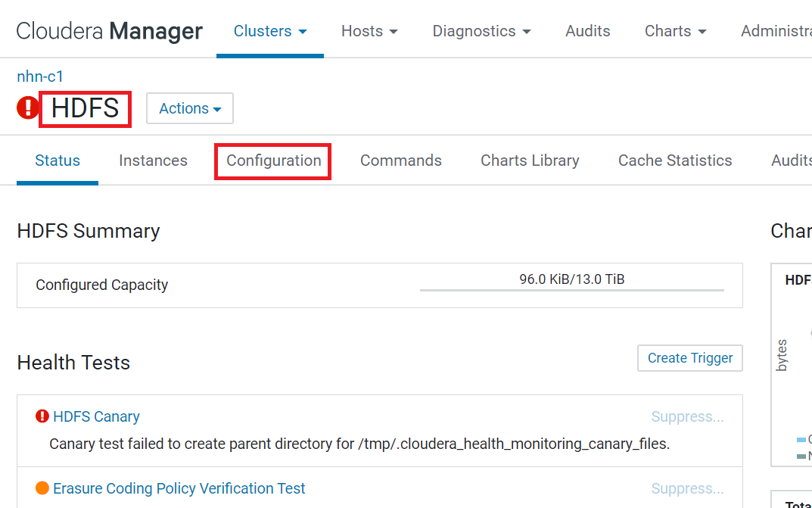
Task: Open the Audits tab in the HDFS tab row
Action: [x=792, y=161]
